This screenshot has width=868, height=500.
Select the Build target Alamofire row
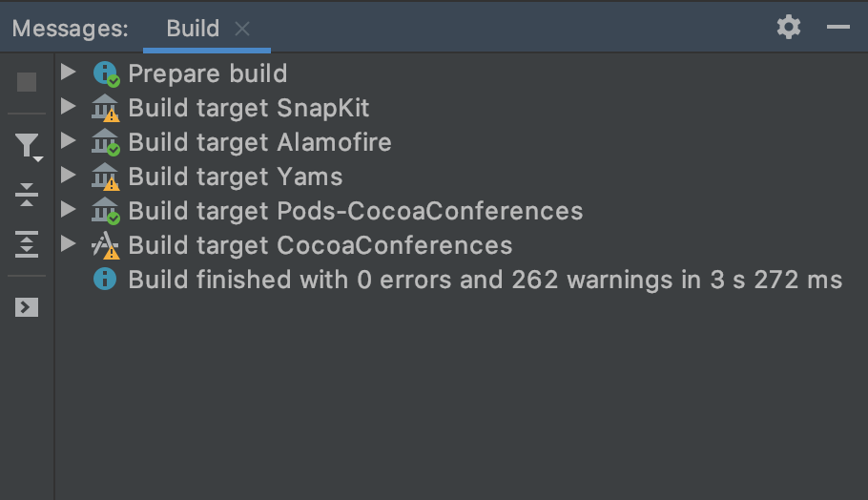[x=259, y=142]
